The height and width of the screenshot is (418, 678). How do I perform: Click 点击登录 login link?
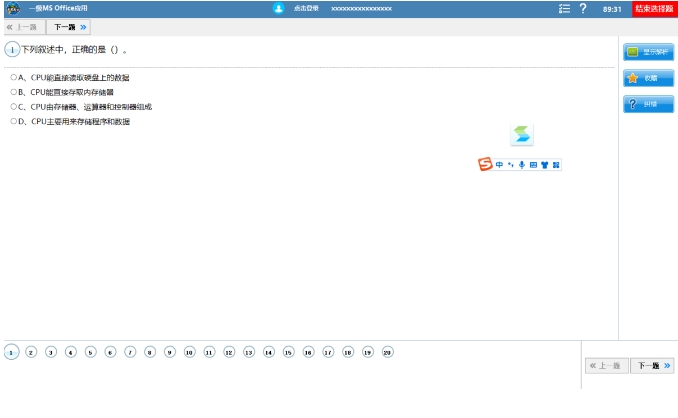(306, 8)
